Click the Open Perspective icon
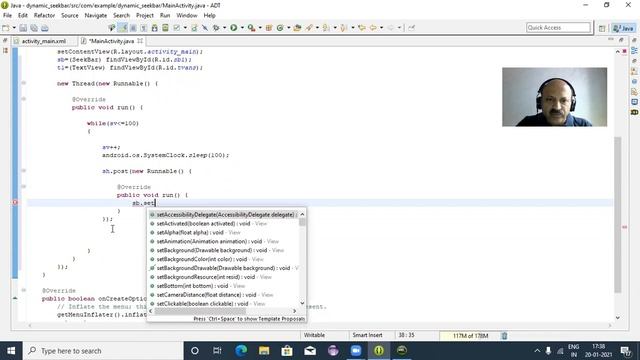This screenshot has width=640, height=360. (x=602, y=28)
